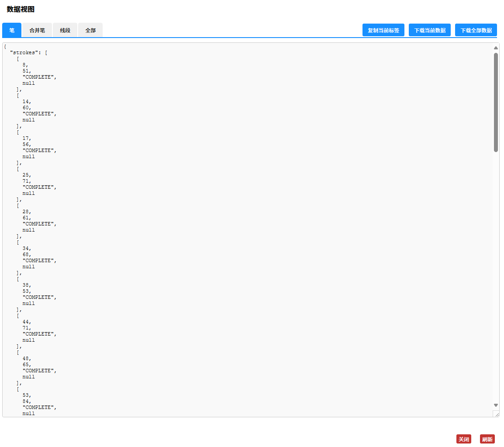
Task: Click the value 68 in the JSON
Action: tap(27, 254)
